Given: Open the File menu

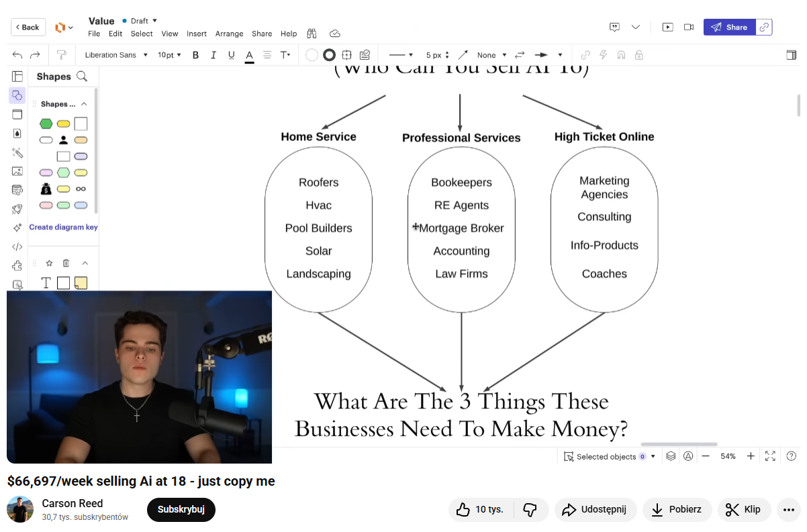Looking at the screenshot, I should click(94, 34).
